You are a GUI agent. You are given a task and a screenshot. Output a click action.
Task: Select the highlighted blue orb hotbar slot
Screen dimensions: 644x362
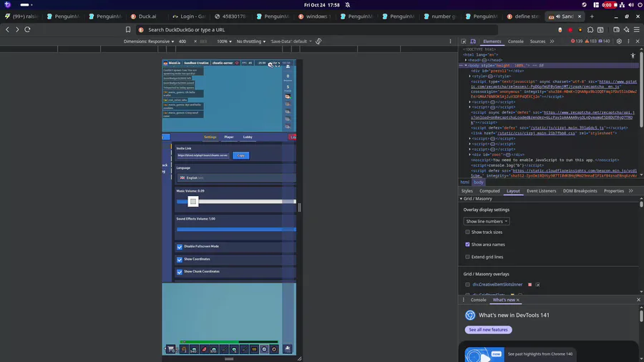(264, 349)
